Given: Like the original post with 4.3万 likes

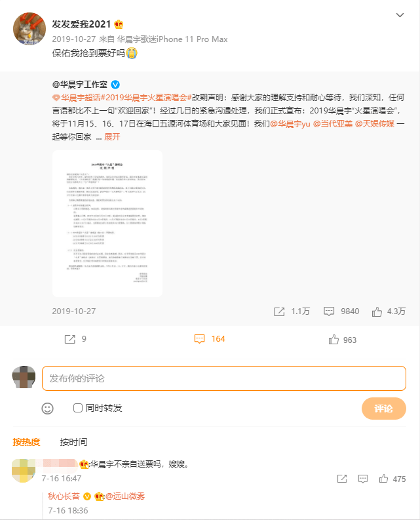Looking at the screenshot, I should point(377,311).
